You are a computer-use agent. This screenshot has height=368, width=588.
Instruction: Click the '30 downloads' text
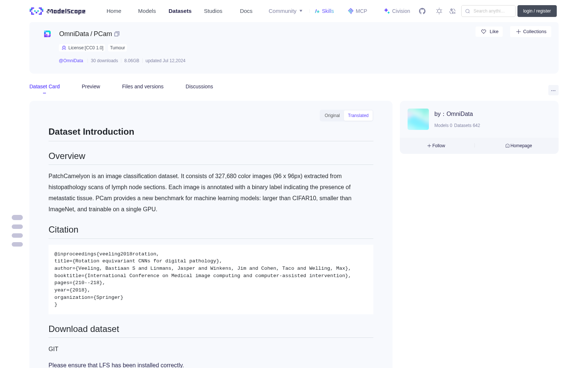pyautogui.click(x=104, y=61)
